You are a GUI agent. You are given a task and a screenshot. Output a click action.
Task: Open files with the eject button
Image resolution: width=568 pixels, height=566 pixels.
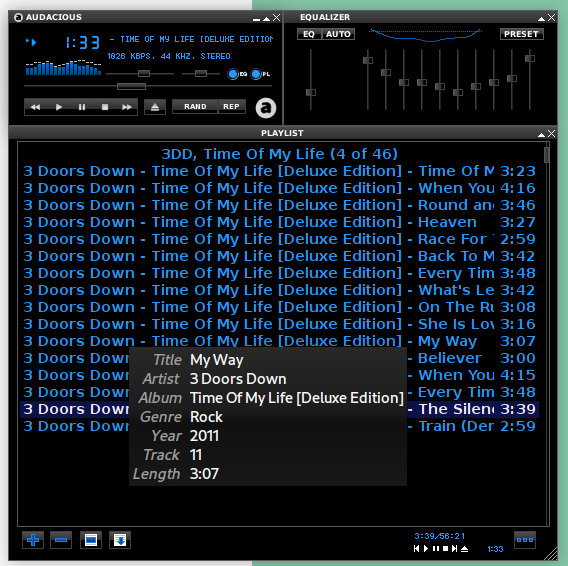(x=155, y=107)
